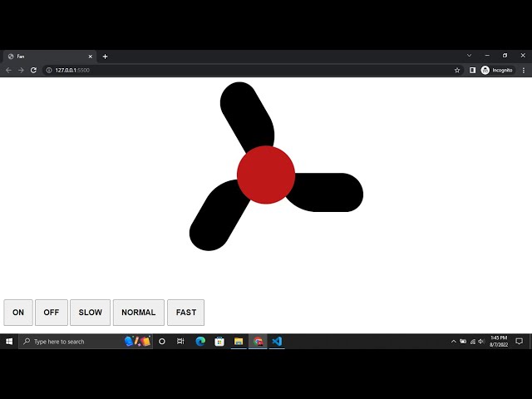
Task: Launch Microsoft Edge from taskbar
Action: pyautogui.click(x=200, y=342)
